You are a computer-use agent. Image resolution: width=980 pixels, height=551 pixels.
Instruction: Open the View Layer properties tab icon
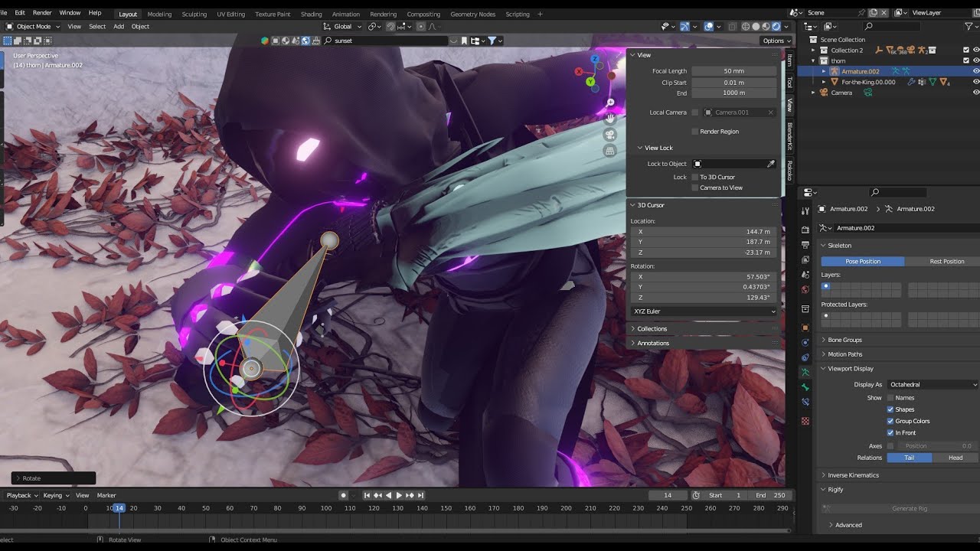805,259
